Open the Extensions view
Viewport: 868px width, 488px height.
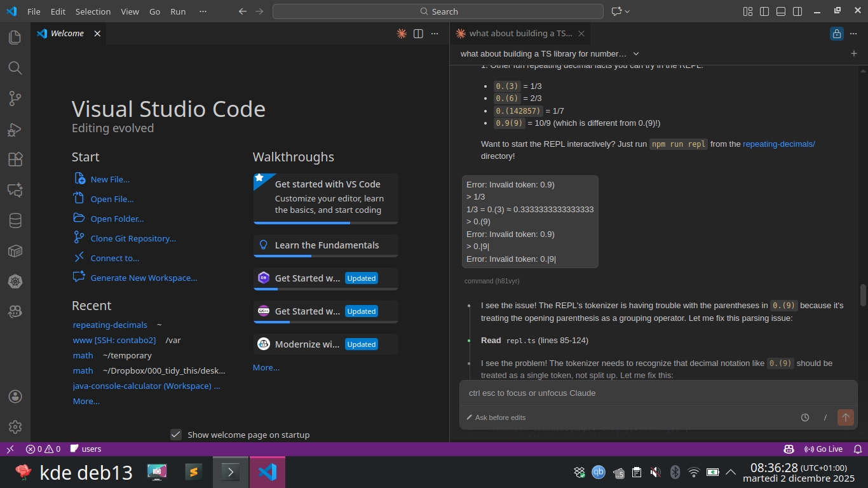[15, 159]
